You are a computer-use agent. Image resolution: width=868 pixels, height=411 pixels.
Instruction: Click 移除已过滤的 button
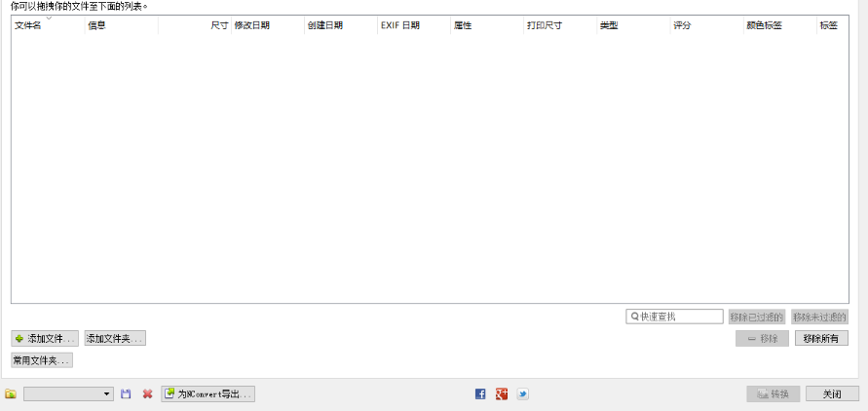pos(757,317)
